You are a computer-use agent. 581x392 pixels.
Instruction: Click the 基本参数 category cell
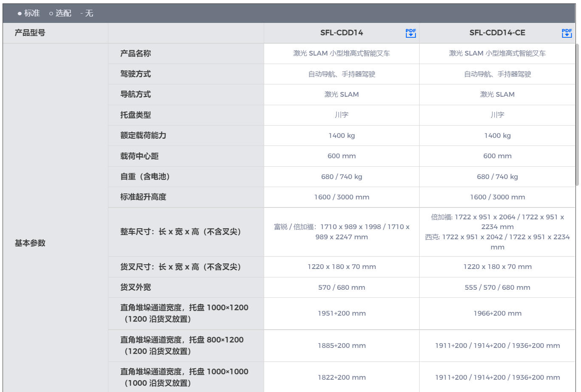tap(30, 243)
